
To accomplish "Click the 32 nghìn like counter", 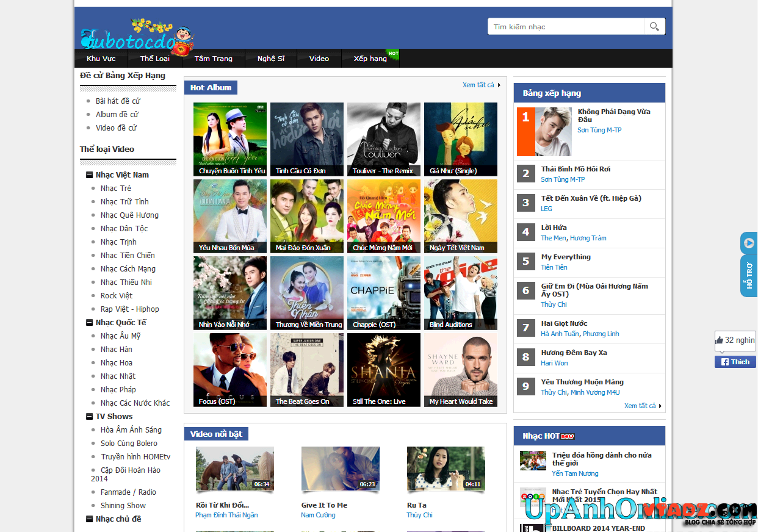I will (x=735, y=340).
